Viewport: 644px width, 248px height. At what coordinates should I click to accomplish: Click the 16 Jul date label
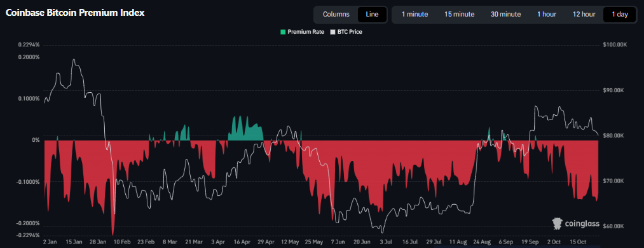pos(410,242)
